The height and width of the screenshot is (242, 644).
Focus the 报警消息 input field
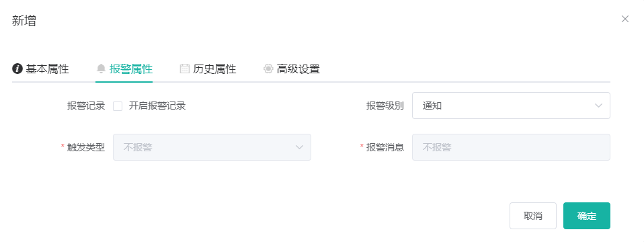pyautogui.click(x=511, y=147)
